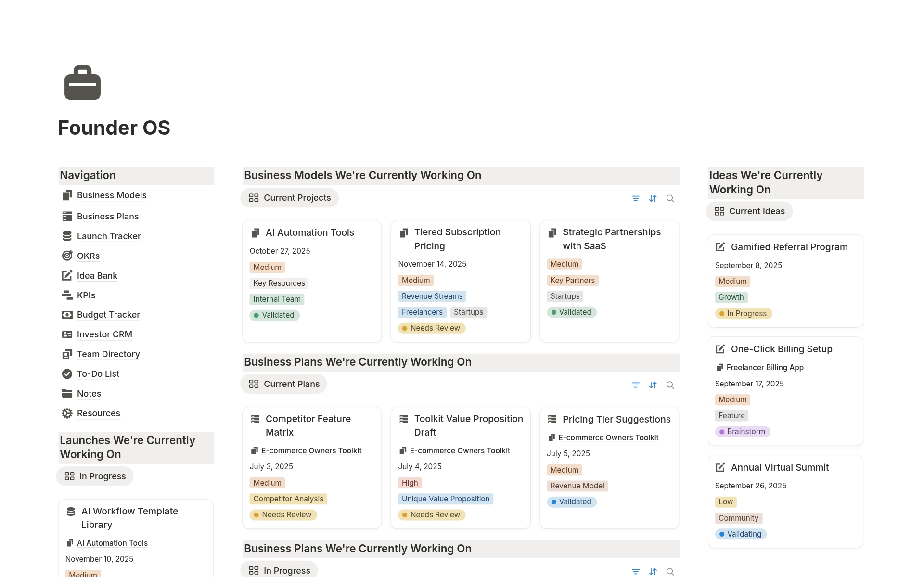Click the search magnifier beside Current Plans
Image resolution: width=924 pixels, height=577 pixels.
(x=670, y=385)
